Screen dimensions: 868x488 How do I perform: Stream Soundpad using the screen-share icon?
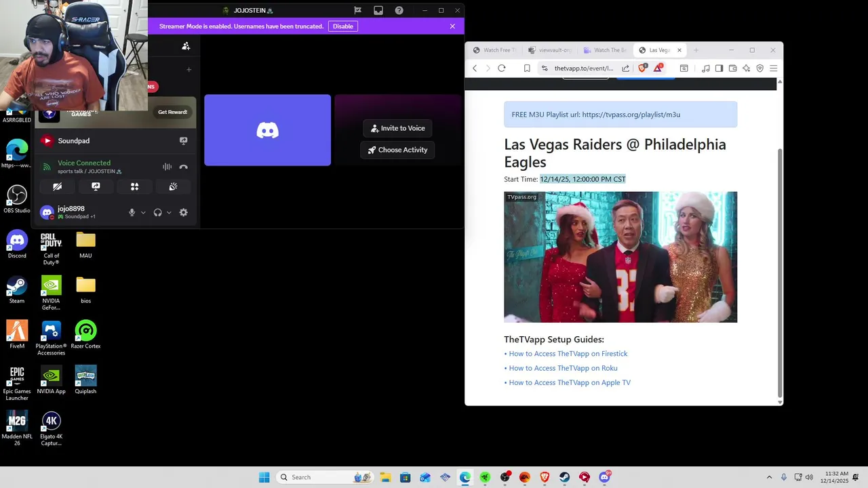tap(183, 140)
